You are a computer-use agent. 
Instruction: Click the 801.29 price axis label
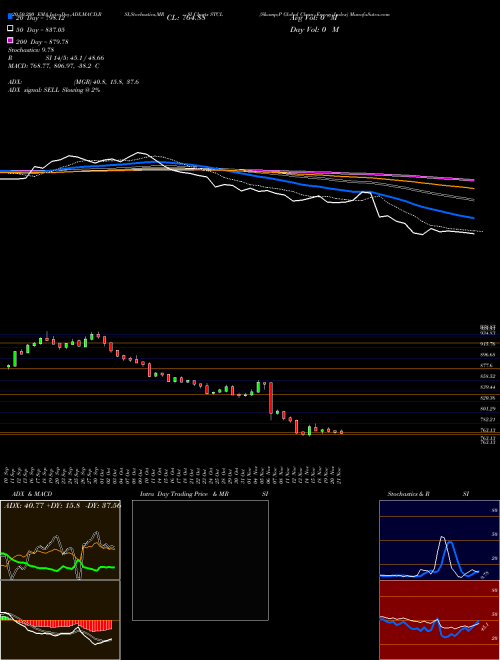(489, 408)
